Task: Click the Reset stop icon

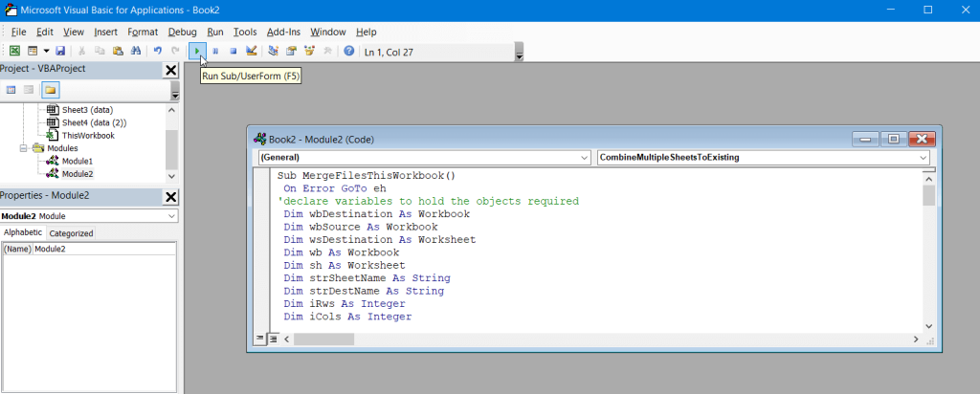Action: [234, 52]
